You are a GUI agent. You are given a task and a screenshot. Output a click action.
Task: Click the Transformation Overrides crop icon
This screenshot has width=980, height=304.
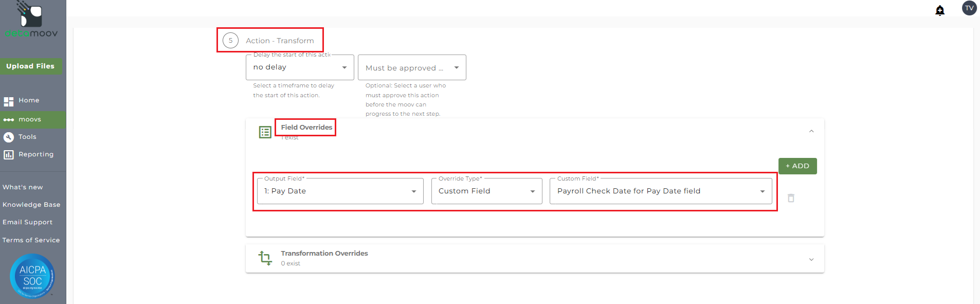[x=265, y=258]
